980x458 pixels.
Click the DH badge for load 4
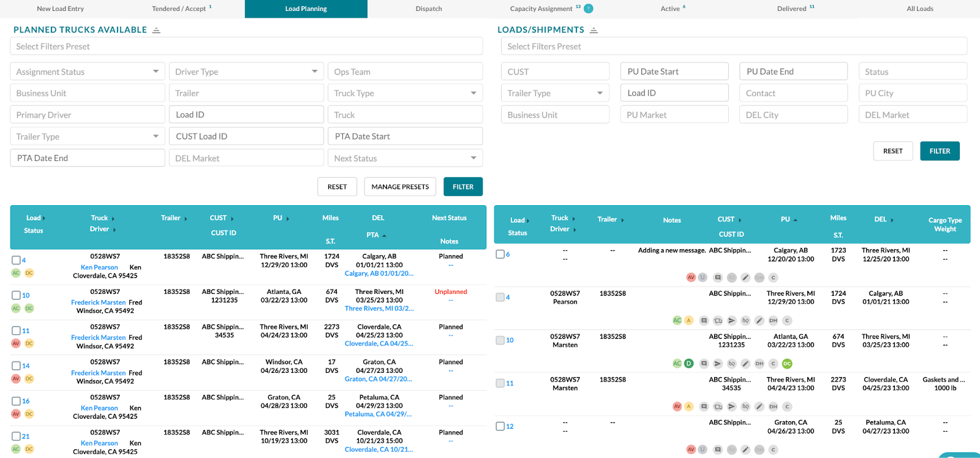click(x=773, y=320)
